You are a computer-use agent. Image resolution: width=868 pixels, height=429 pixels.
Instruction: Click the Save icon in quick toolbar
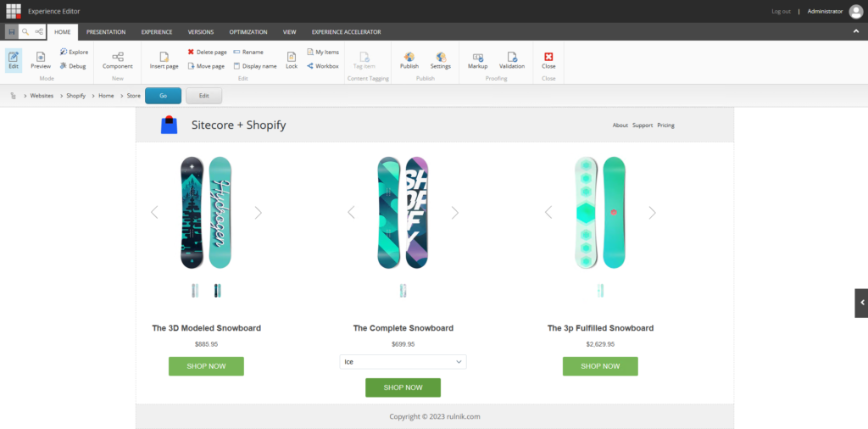click(11, 31)
